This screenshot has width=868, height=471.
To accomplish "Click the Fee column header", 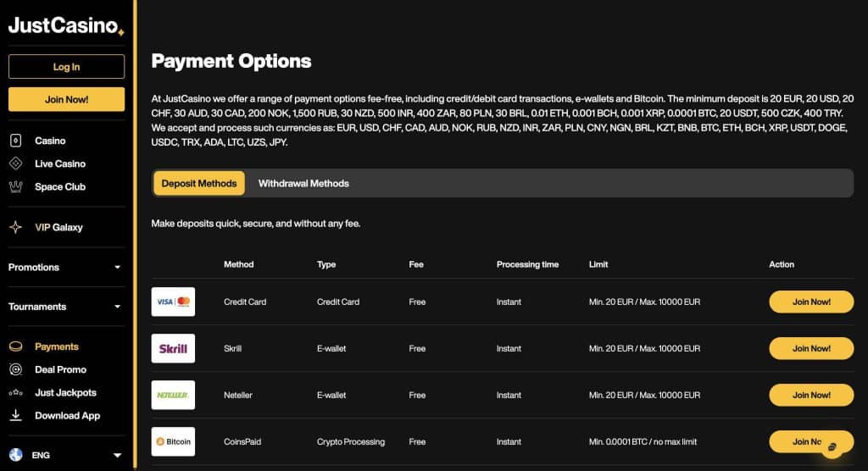I will [x=415, y=264].
